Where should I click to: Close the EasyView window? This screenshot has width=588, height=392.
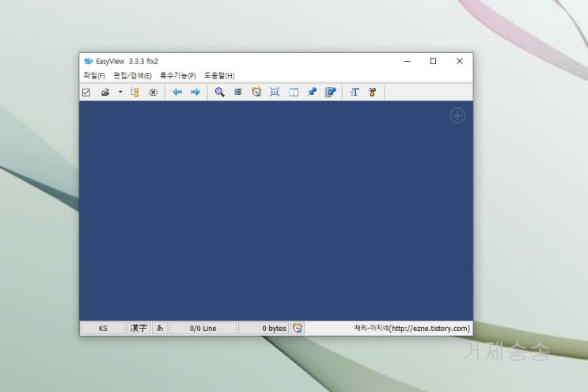(x=459, y=61)
